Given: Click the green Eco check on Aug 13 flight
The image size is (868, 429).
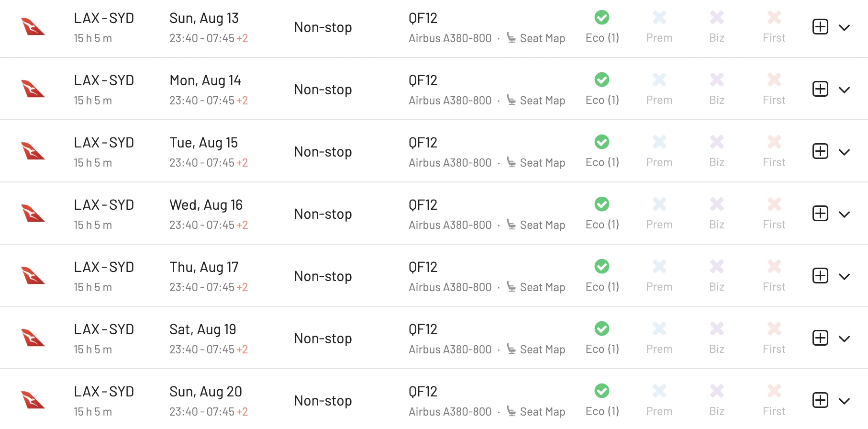Looking at the screenshot, I should (602, 18).
